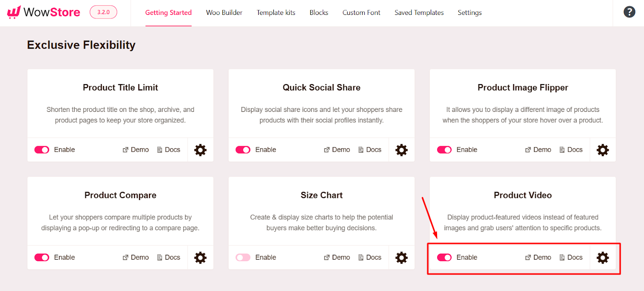Open the highlighted Product Video settings gear
The width and height of the screenshot is (644, 291).
[x=603, y=257]
